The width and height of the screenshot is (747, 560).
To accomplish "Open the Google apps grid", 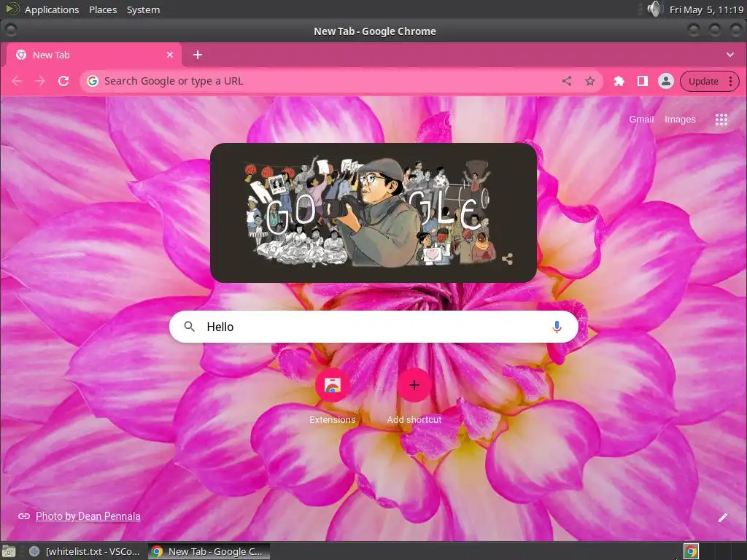I will click(x=721, y=120).
